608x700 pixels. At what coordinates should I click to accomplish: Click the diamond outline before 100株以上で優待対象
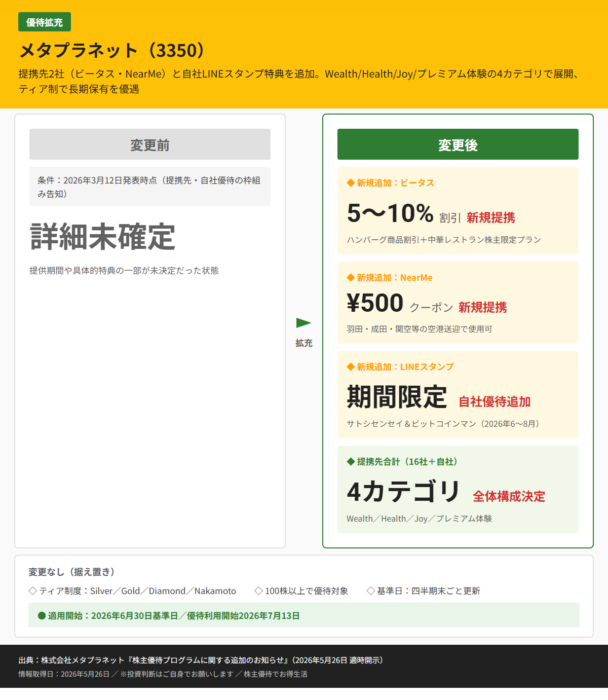(x=258, y=591)
